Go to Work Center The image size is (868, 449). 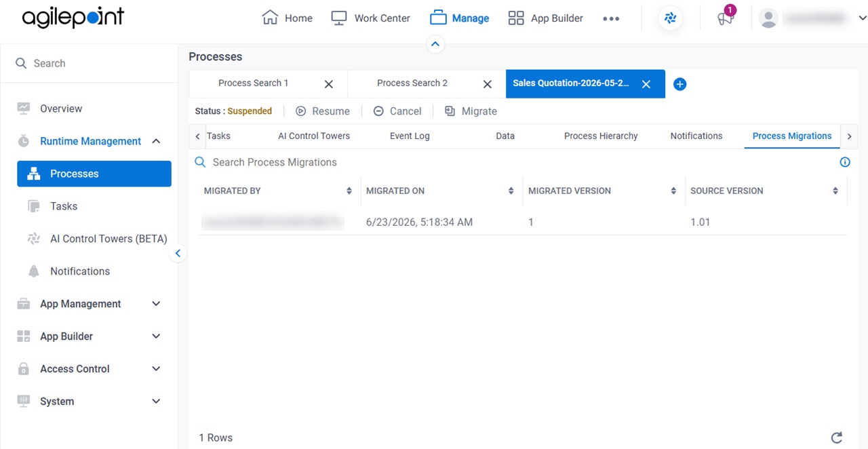(370, 18)
